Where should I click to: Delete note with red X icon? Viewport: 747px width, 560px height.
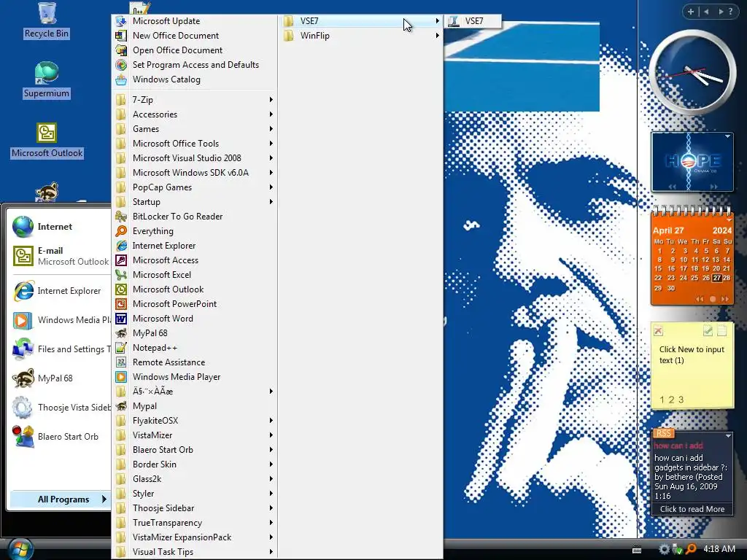(x=659, y=331)
